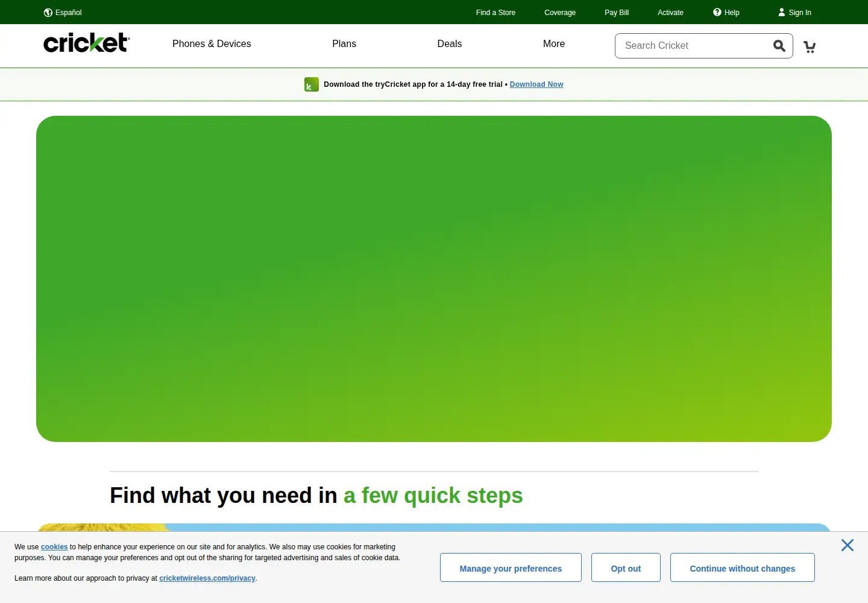The width and height of the screenshot is (868, 603).
Task: Open the shopping cart icon
Action: click(x=810, y=46)
